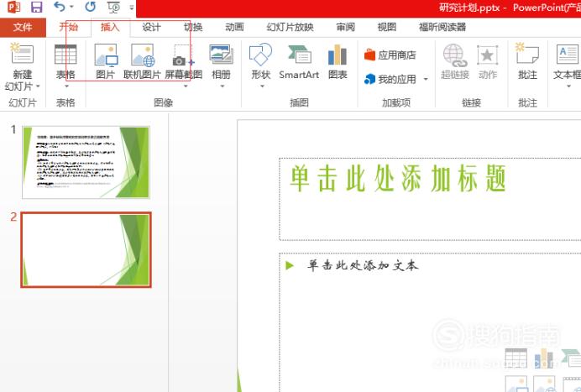This screenshot has height=392, width=581.
Task: Click the 单击此处添加标题 title placeholder
Action: point(430,199)
